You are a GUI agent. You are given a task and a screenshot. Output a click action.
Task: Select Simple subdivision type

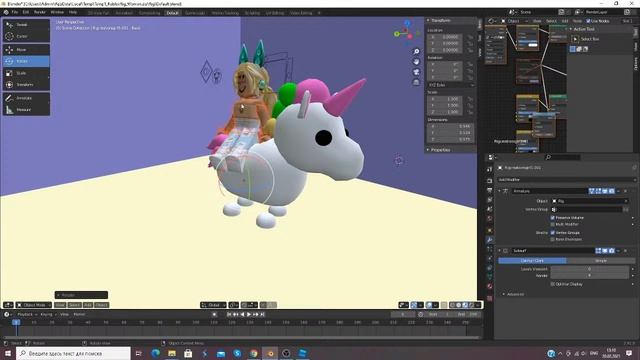tap(601, 260)
